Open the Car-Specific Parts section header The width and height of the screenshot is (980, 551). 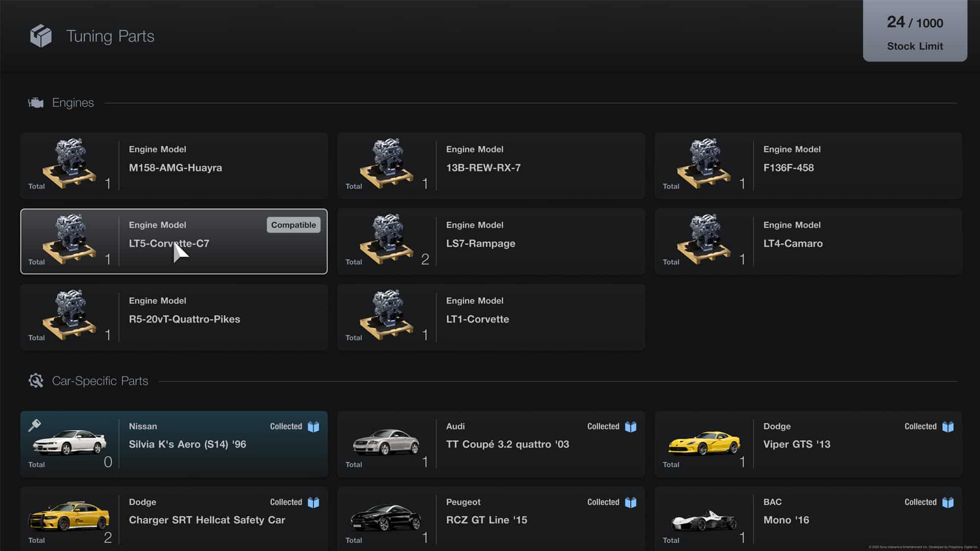point(100,381)
